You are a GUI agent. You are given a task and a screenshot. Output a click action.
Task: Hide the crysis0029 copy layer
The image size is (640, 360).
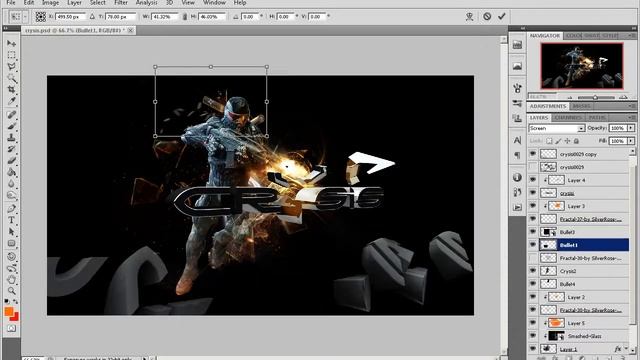click(533, 154)
